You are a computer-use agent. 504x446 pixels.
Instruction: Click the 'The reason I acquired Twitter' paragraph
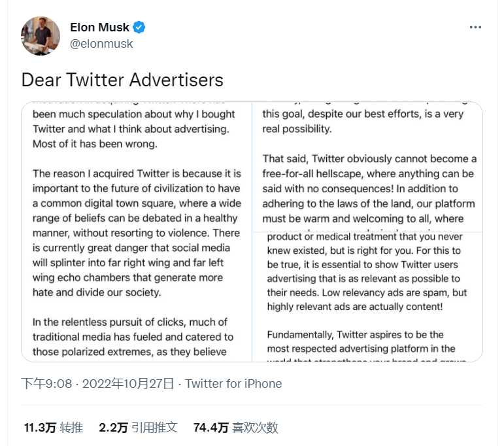tap(137, 233)
